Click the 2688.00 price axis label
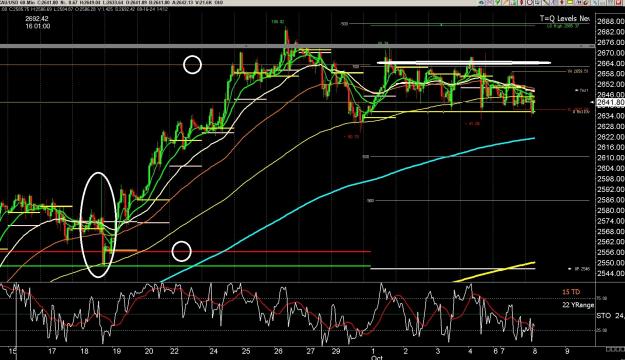Viewport: 625px width, 360px height. point(611,21)
